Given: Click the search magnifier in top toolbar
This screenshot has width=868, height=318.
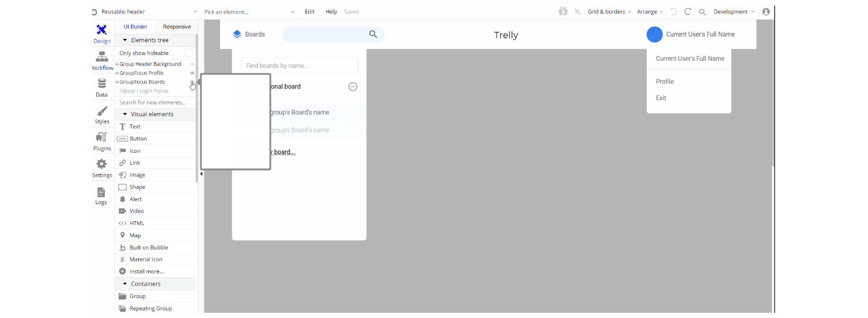Looking at the screenshot, I should pos(702,12).
